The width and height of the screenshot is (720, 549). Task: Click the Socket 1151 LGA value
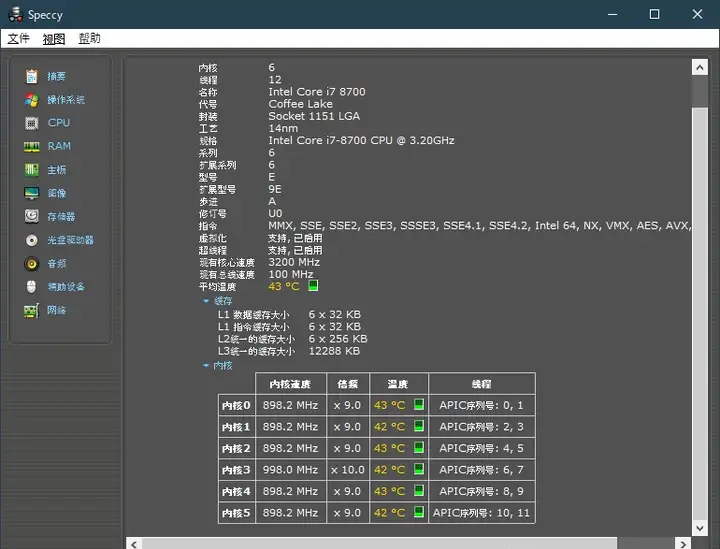314,116
